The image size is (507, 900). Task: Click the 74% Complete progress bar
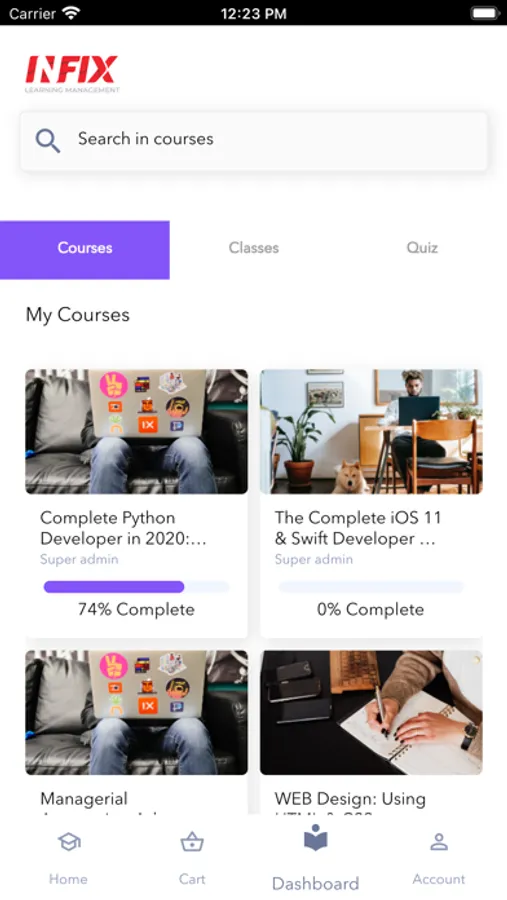[x=137, y=587]
